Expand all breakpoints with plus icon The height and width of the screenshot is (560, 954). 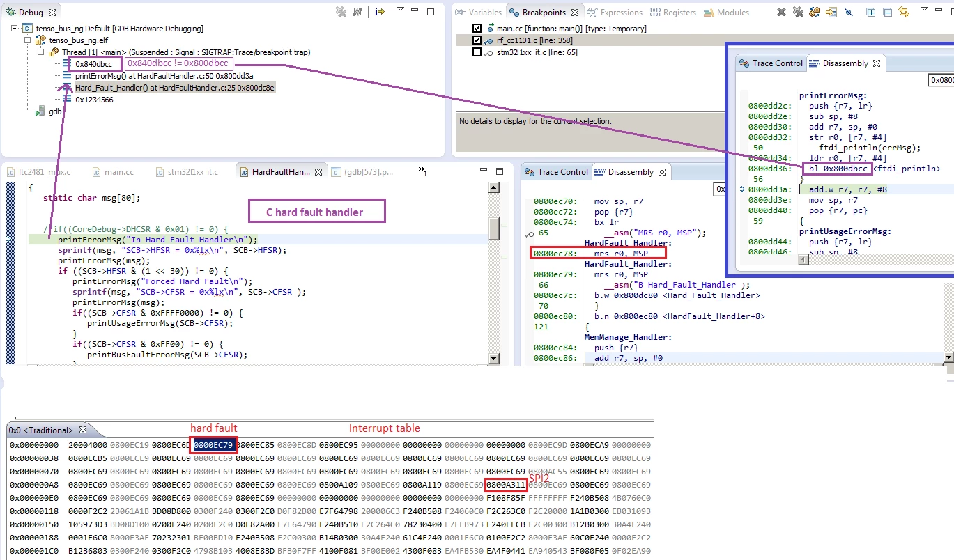[x=871, y=13]
